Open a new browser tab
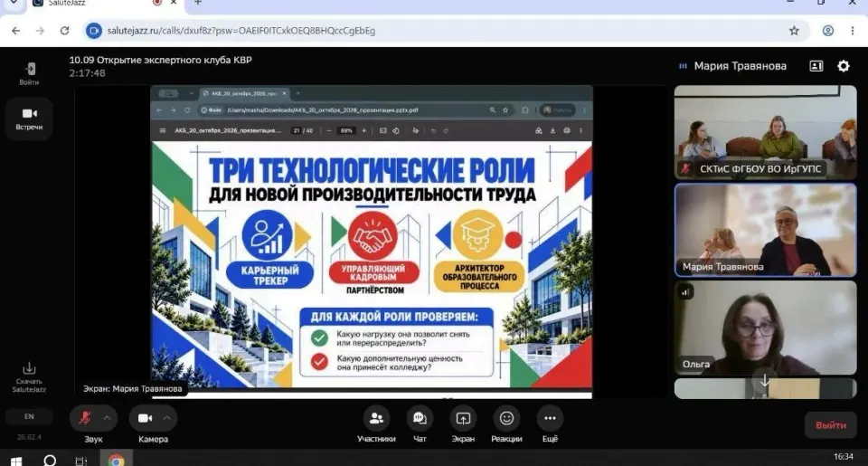The height and width of the screenshot is (466, 868). pos(198,3)
